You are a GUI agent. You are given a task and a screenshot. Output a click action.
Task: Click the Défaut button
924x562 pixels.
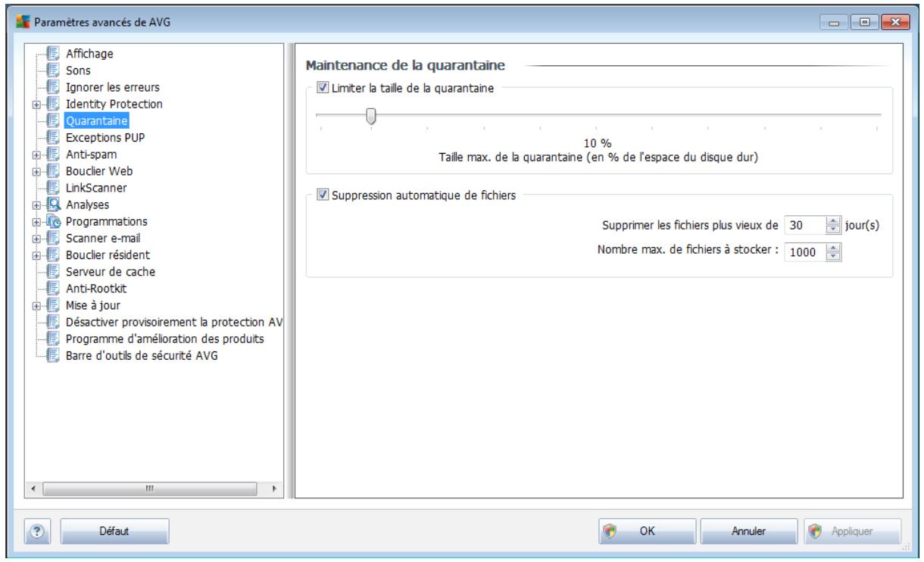(x=114, y=532)
